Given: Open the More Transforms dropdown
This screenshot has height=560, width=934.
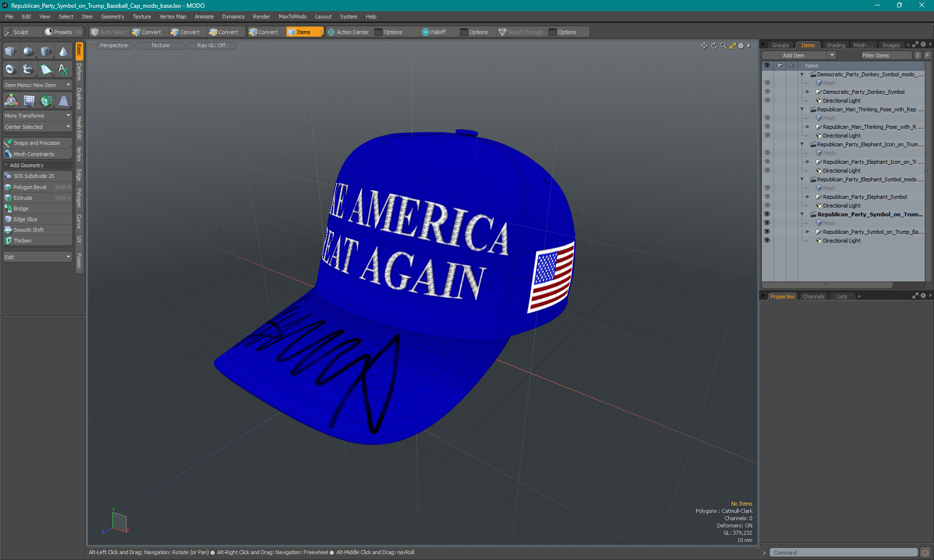Looking at the screenshot, I should tap(37, 116).
